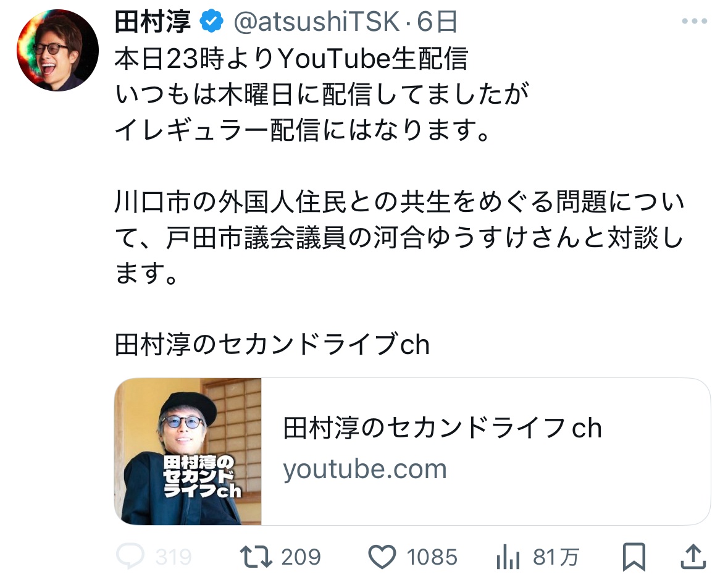Click the display name 田村淳 in header
The height and width of the screenshot is (577, 728).
pyautogui.click(x=154, y=22)
